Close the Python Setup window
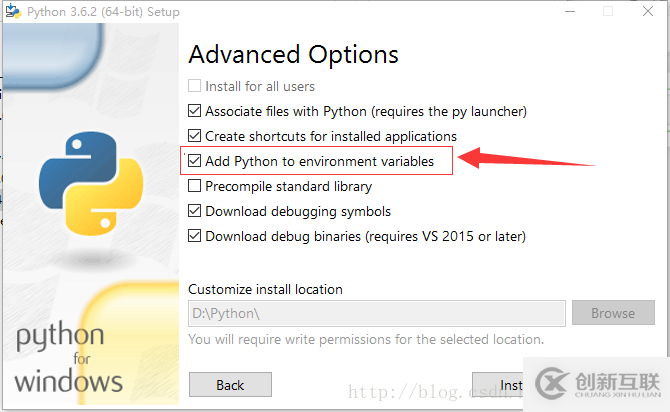The height and width of the screenshot is (412, 670). pyautogui.click(x=648, y=11)
